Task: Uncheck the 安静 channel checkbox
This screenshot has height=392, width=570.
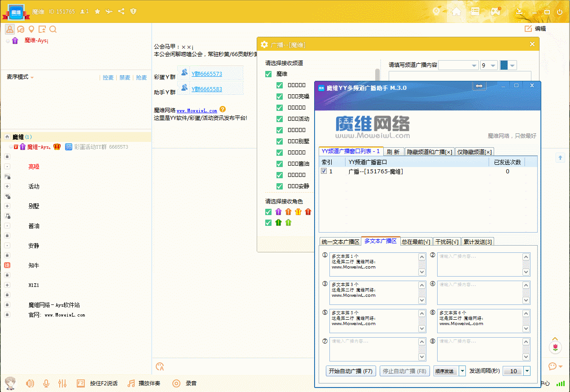Action: 280,186
